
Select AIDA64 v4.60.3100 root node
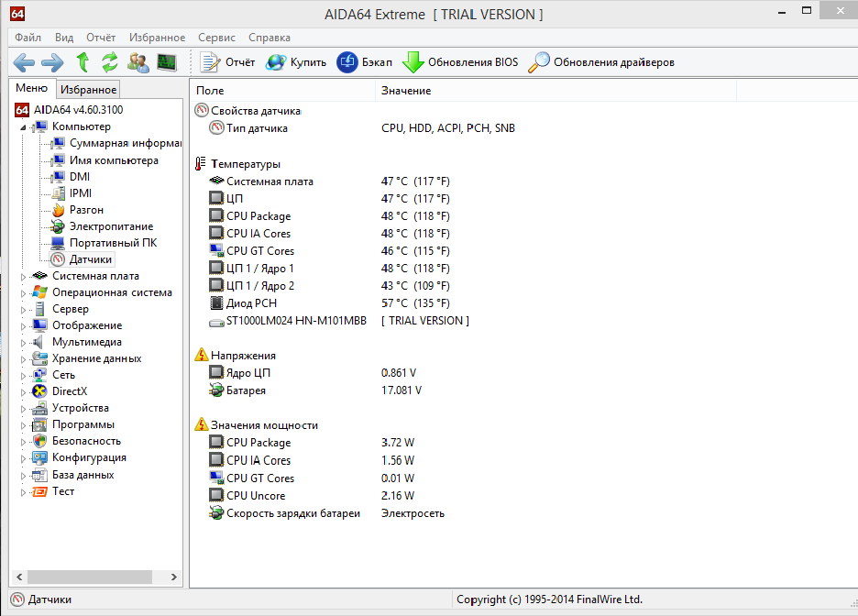coord(78,110)
